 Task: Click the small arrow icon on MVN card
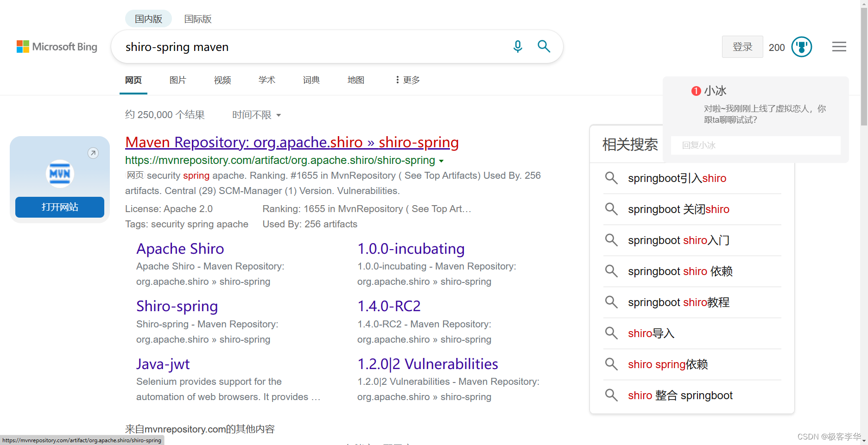93,153
